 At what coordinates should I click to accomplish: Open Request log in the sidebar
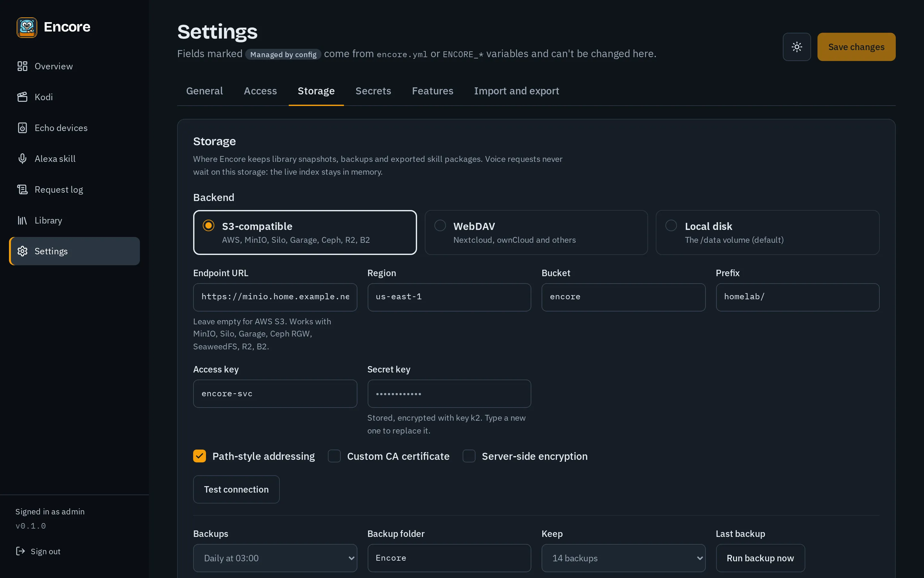coord(74,189)
